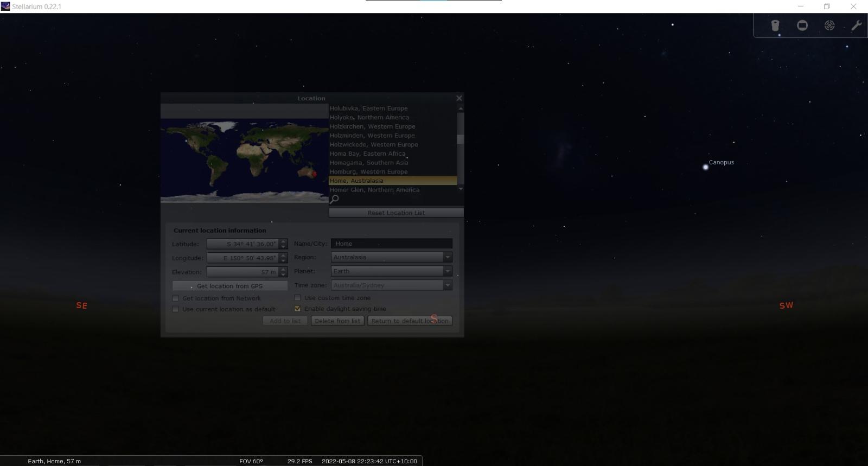Viewport: 868px width, 466px height.
Task: Click the Canopus star in the sky
Action: click(706, 167)
